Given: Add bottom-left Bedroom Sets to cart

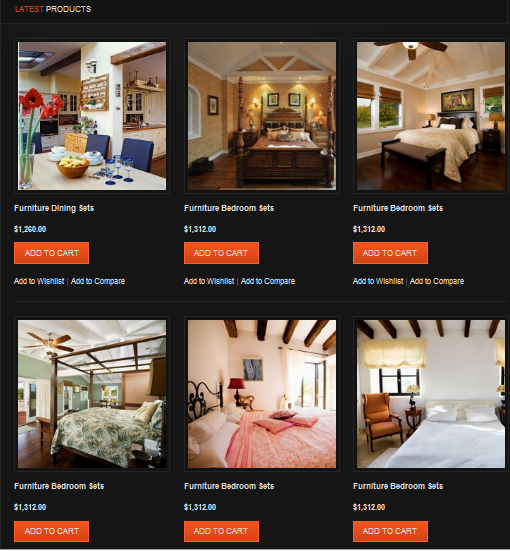Looking at the screenshot, I should tap(51, 531).
